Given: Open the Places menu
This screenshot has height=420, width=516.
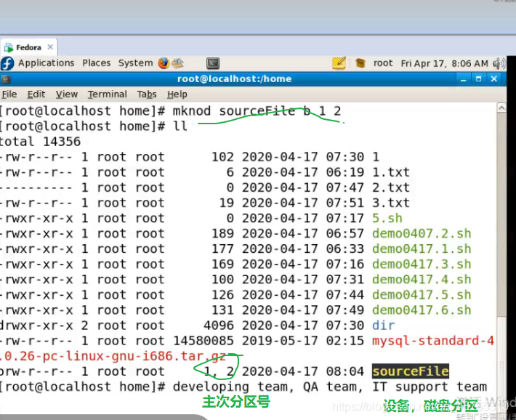Looking at the screenshot, I should [97, 63].
